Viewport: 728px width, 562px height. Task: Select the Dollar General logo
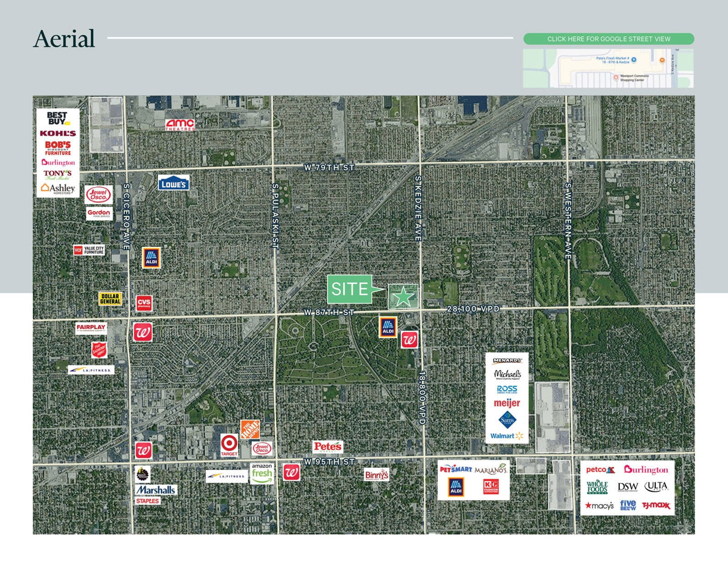pyautogui.click(x=110, y=299)
